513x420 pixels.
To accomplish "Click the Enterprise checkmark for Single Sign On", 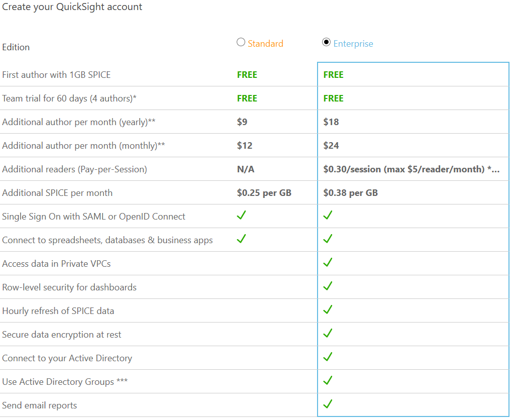I will tap(328, 215).
